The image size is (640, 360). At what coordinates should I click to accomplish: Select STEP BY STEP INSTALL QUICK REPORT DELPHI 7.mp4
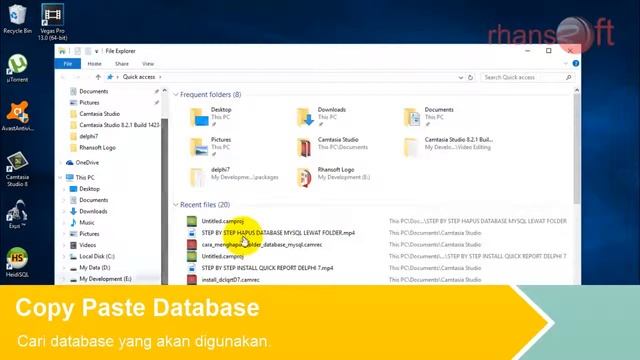(267, 268)
